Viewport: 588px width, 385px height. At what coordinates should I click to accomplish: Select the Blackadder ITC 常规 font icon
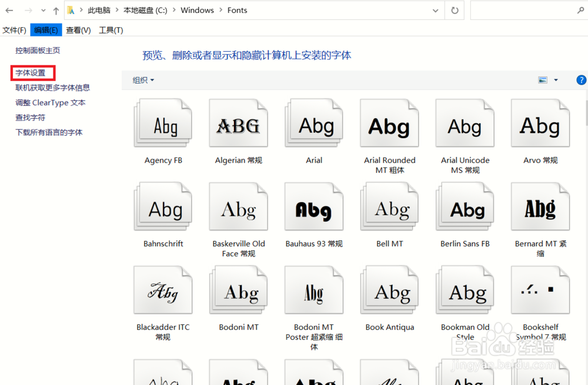tap(163, 290)
